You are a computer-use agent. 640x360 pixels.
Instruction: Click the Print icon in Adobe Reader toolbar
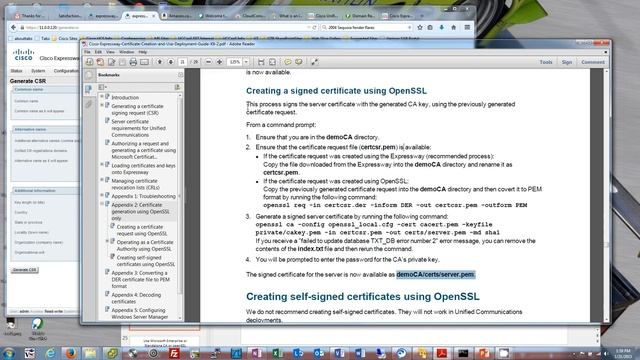tap(133, 62)
